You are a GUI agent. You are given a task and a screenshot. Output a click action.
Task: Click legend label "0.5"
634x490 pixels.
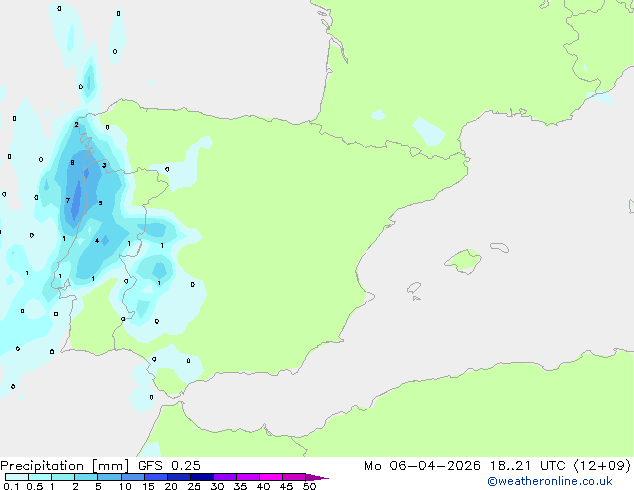35,486
